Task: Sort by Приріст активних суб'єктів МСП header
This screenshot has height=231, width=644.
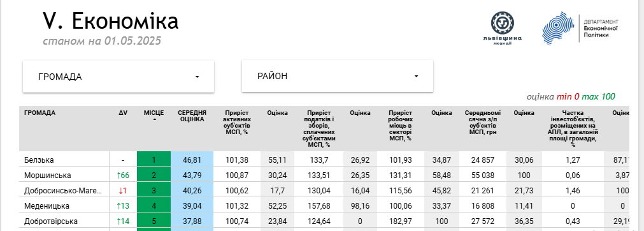Action: [x=237, y=123]
